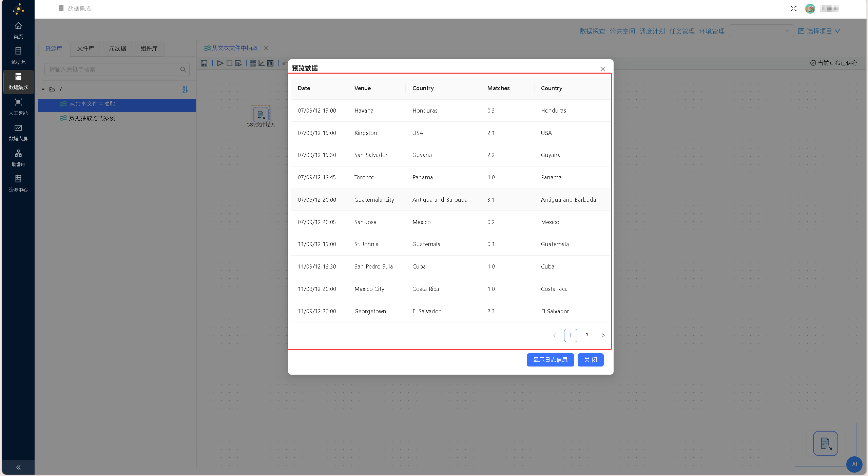Open the AI assistant bubble

point(854,464)
